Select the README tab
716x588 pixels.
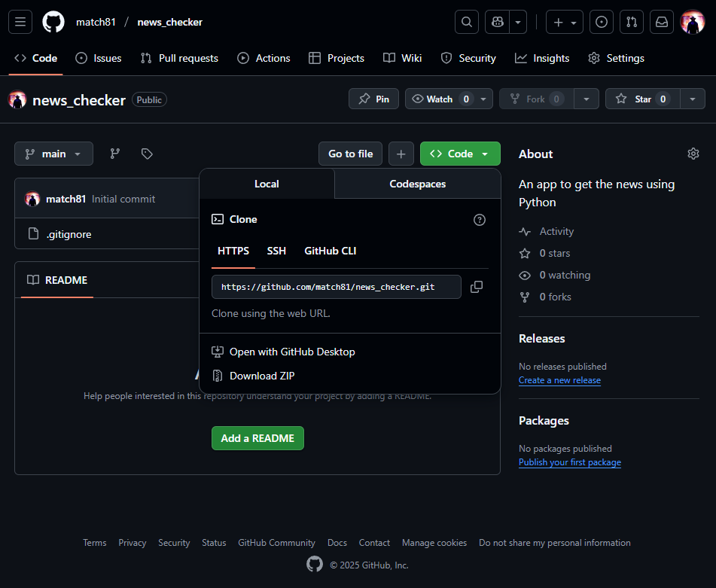pyautogui.click(x=57, y=280)
